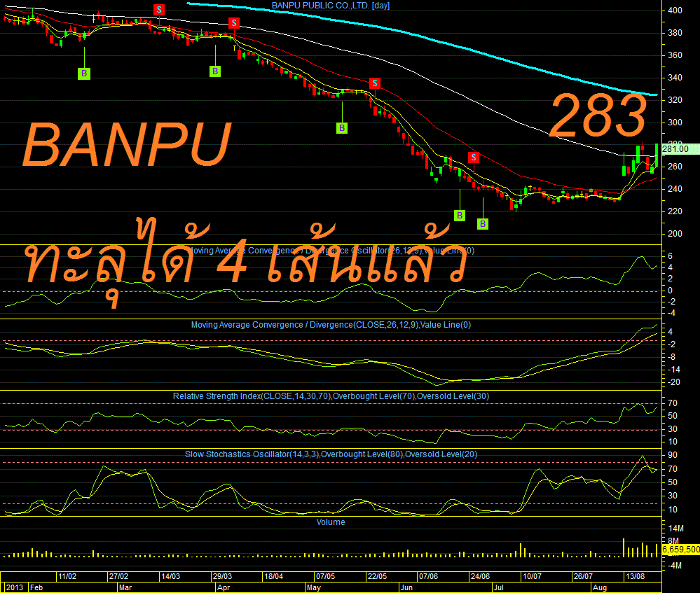Click the first B buy marker in February
This screenshot has width=700, height=593.
click(84, 74)
